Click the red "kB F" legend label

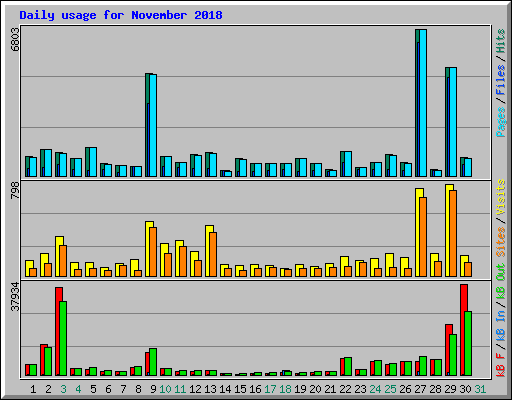tap(501, 365)
